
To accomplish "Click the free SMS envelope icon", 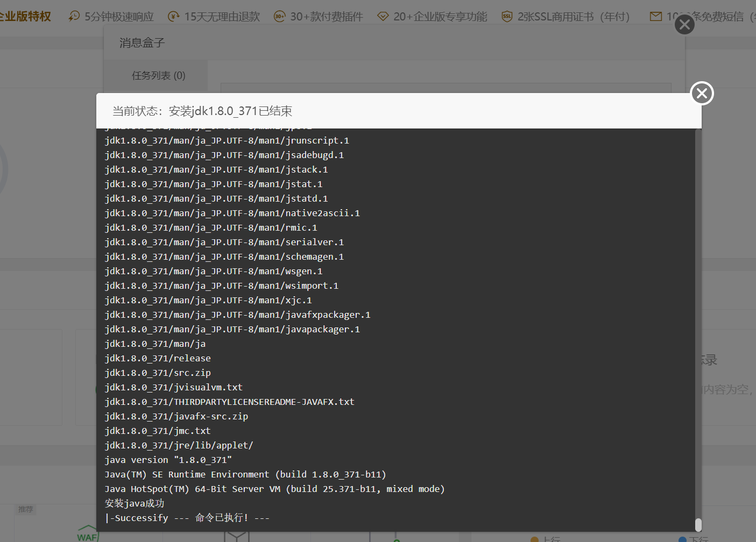I will point(656,17).
